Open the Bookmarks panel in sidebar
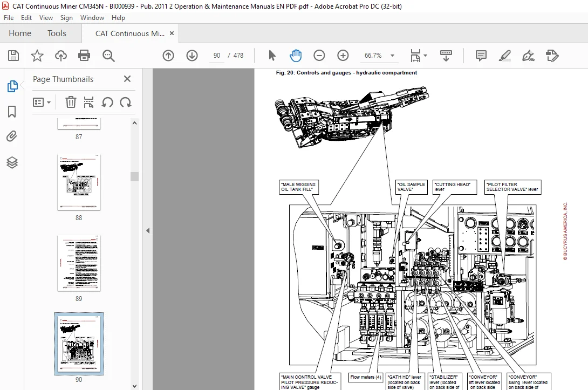This screenshot has width=588, height=390. tap(12, 111)
